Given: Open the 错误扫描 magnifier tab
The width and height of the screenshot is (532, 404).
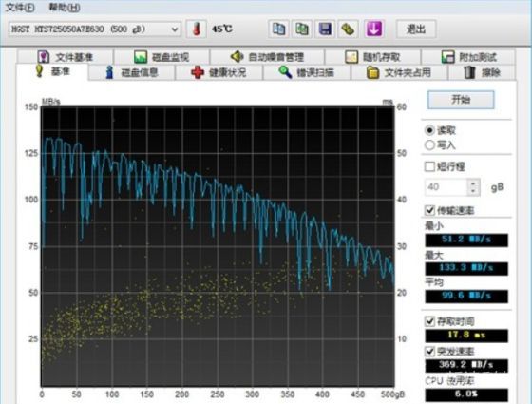Looking at the screenshot, I should pos(306,72).
